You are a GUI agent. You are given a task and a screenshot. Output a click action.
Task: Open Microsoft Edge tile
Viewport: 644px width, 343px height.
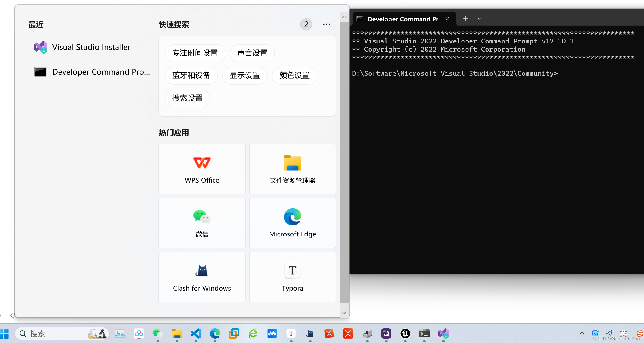coord(292,223)
